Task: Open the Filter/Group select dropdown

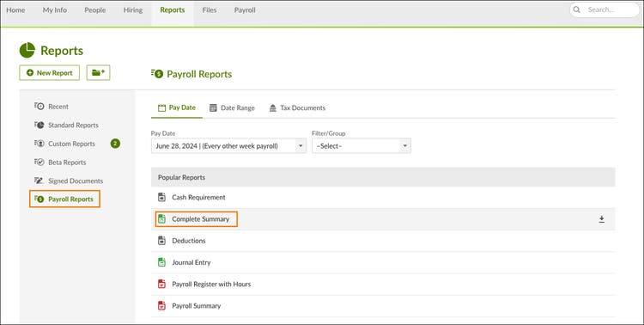Action: 361,146
